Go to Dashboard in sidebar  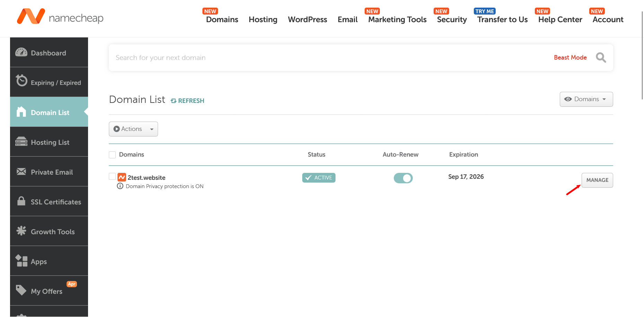(x=49, y=52)
